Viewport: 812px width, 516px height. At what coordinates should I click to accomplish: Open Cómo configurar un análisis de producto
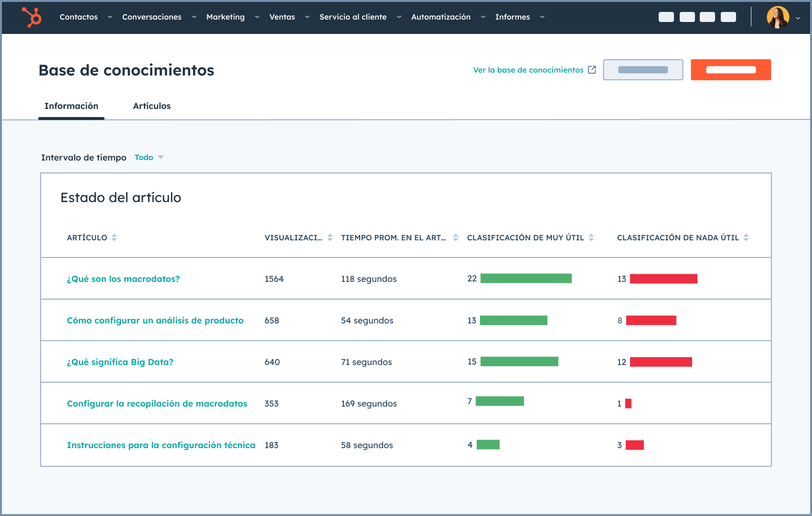point(155,321)
